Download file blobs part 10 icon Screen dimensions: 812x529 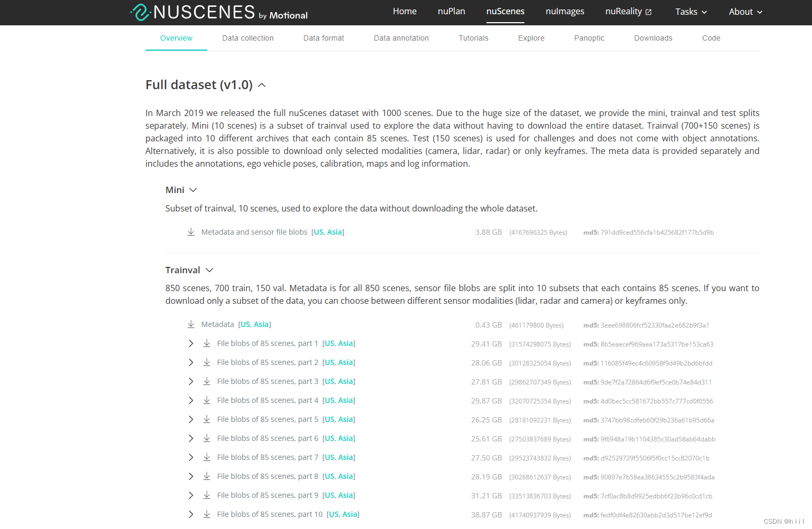(207, 514)
